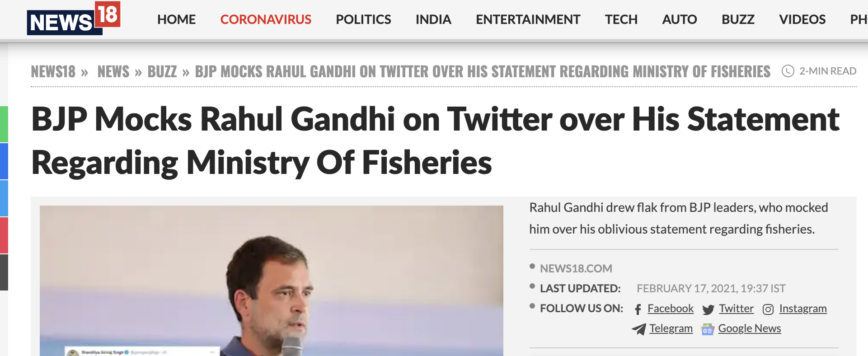Click the clock icon beside 2-MIN READ
Viewport: 868px width, 356px height.
coord(788,71)
